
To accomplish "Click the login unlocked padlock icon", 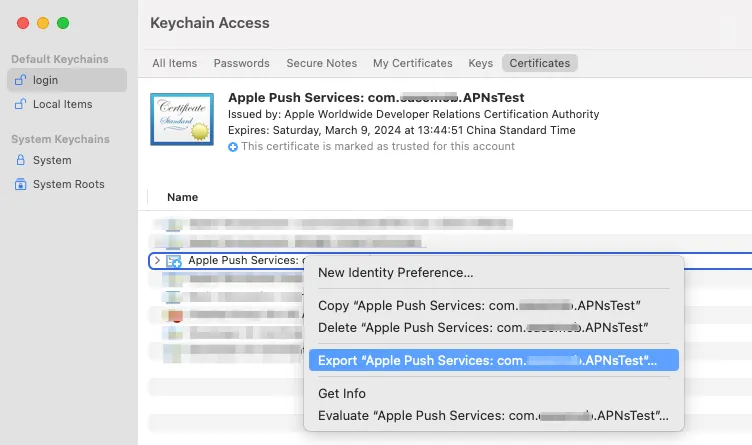I will pyautogui.click(x=20, y=80).
